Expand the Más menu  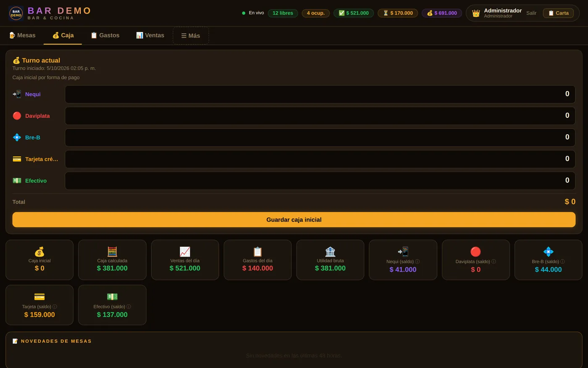(x=191, y=36)
